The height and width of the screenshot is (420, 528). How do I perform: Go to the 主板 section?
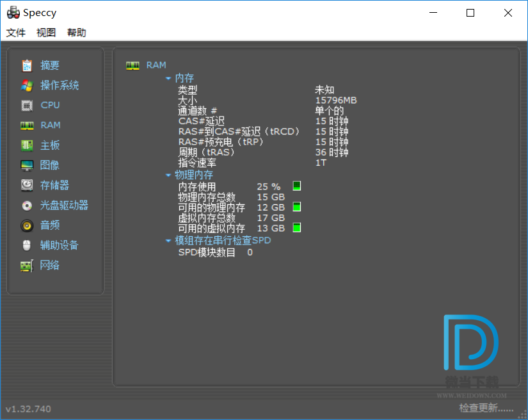tap(50, 145)
